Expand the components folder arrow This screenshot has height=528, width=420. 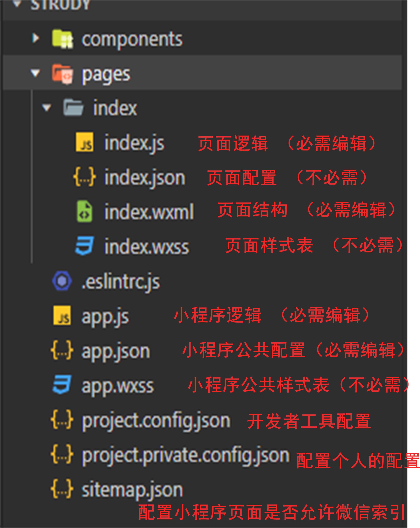pos(36,38)
